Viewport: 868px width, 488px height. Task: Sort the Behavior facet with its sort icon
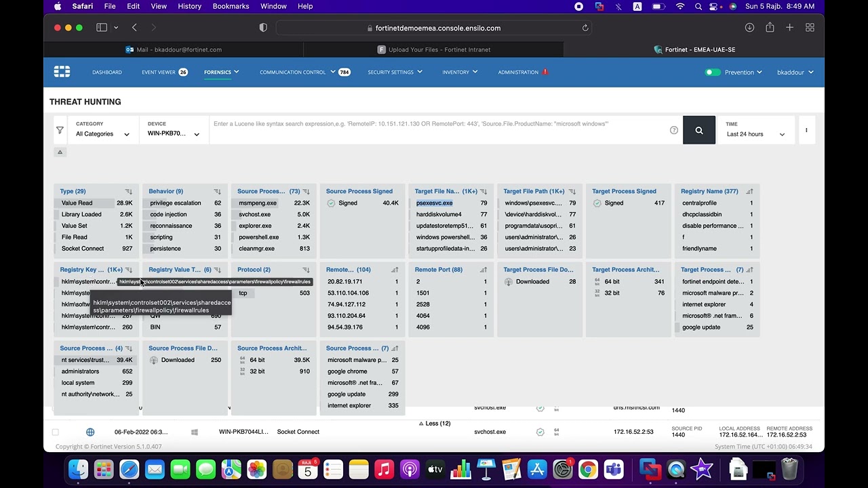pyautogui.click(x=217, y=192)
